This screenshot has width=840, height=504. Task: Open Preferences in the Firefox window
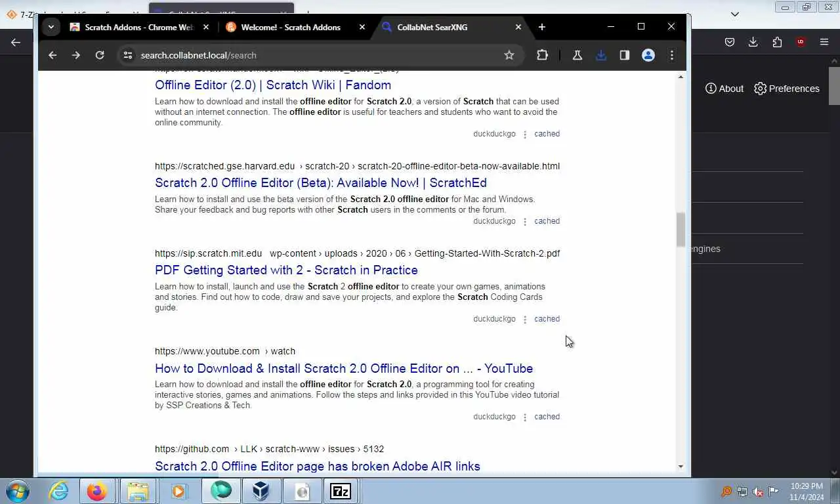point(787,89)
